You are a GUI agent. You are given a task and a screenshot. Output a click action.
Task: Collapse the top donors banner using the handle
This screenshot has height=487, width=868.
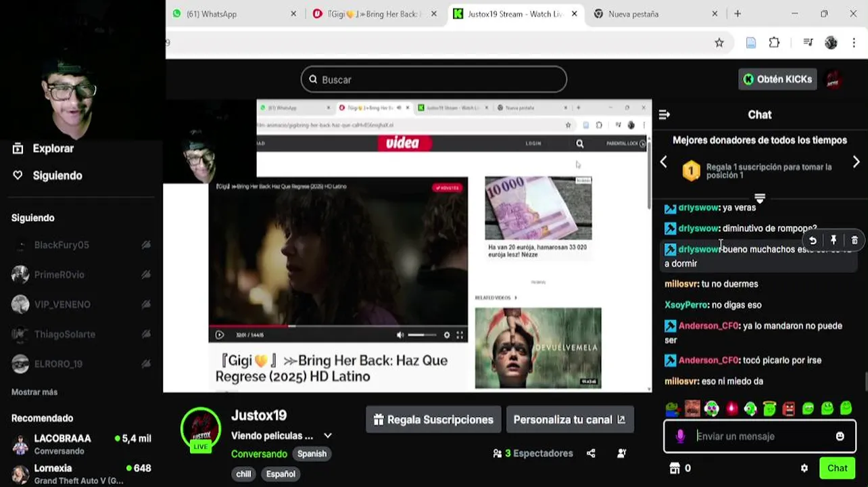point(760,198)
